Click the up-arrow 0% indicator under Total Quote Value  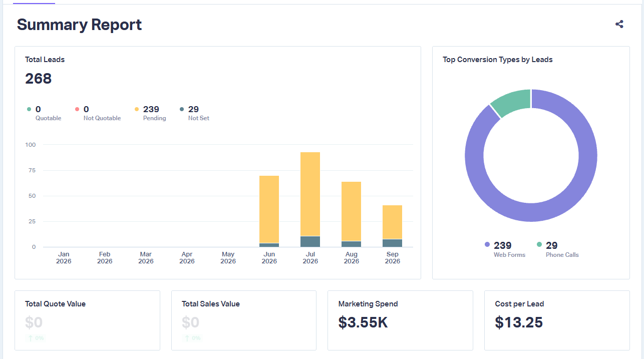pos(36,338)
